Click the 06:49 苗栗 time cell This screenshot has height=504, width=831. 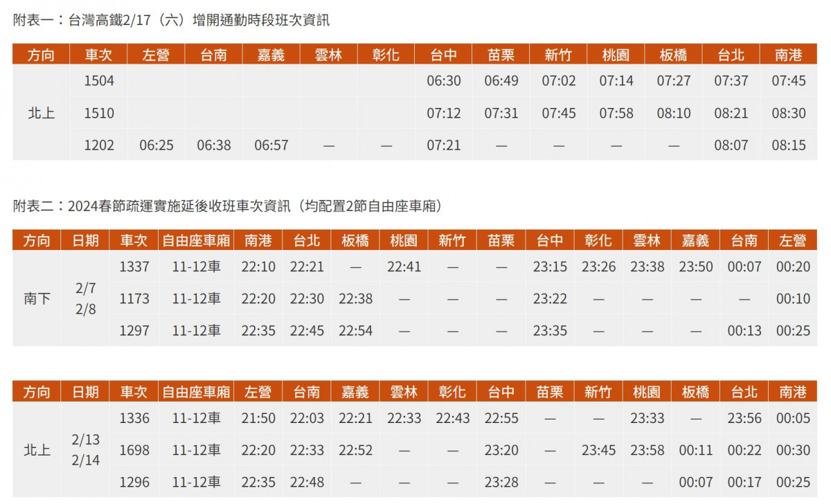tap(501, 81)
